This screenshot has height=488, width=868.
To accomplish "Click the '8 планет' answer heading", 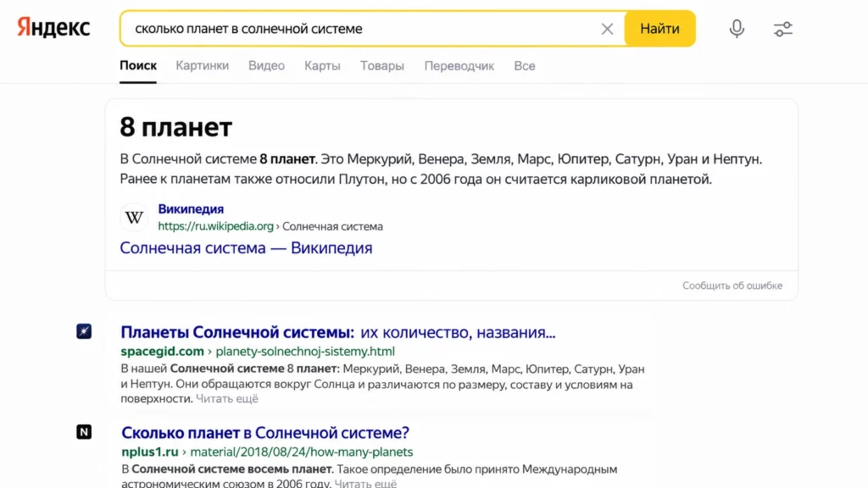I will (x=176, y=127).
